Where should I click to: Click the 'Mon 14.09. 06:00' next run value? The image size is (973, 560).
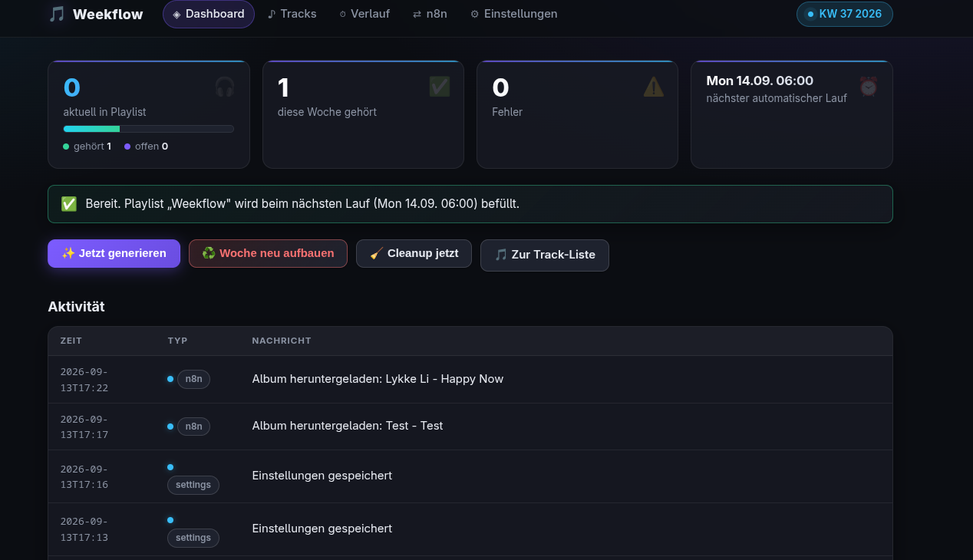click(760, 81)
